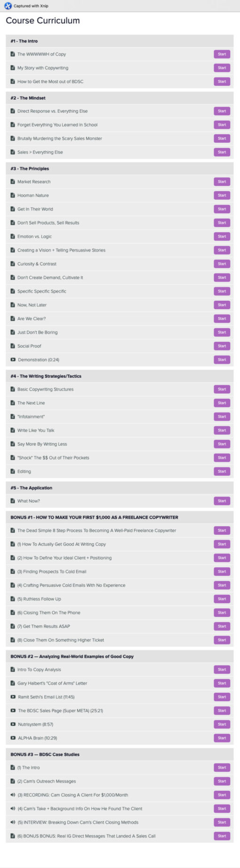240x868 pixels.
Task: Click the video icon beside Ramit Sethi's Email List
Action: click(13, 697)
